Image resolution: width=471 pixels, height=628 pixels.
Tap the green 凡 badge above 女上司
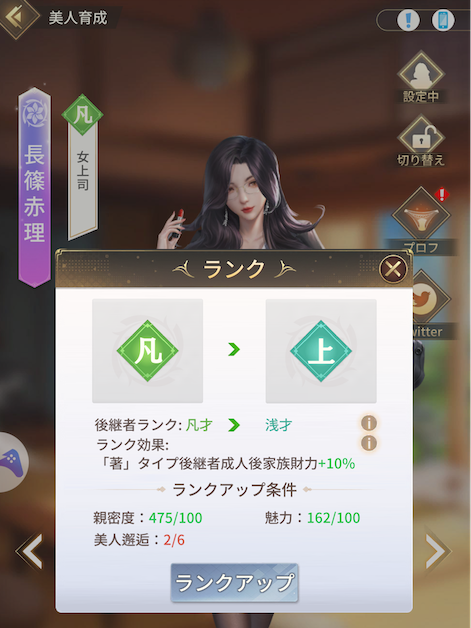point(83,115)
